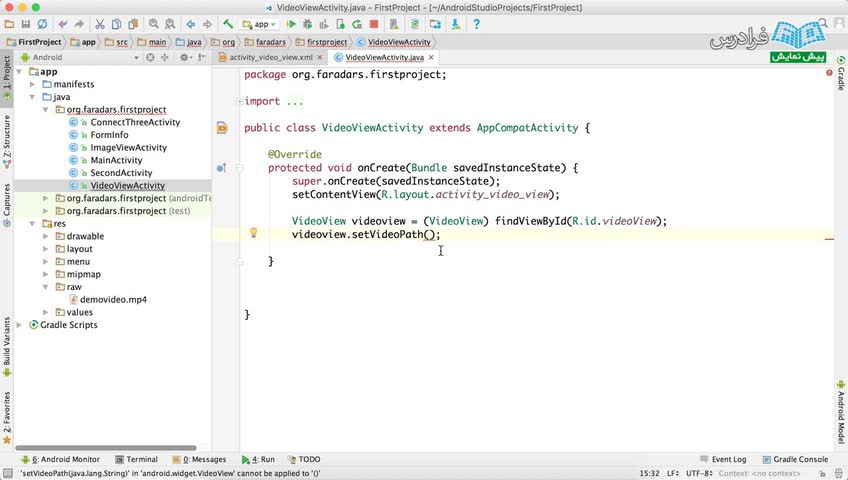Expand the Gradle Scripts node

tap(19, 325)
